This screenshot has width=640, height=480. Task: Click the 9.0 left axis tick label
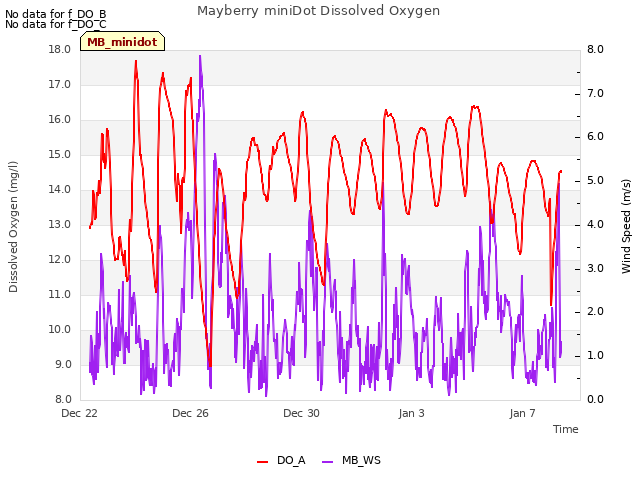63,364
